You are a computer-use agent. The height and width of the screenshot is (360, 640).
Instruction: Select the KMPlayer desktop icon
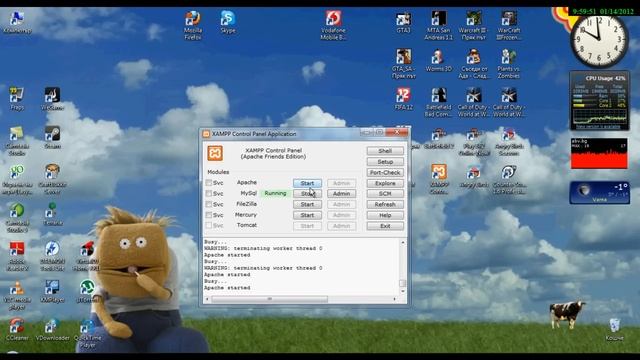click(x=52, y=291)
